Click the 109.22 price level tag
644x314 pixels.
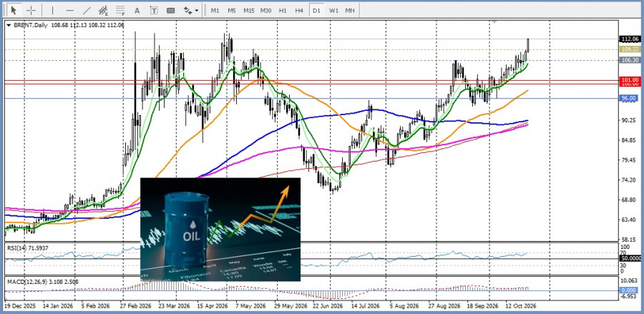[x=630, y=49]
